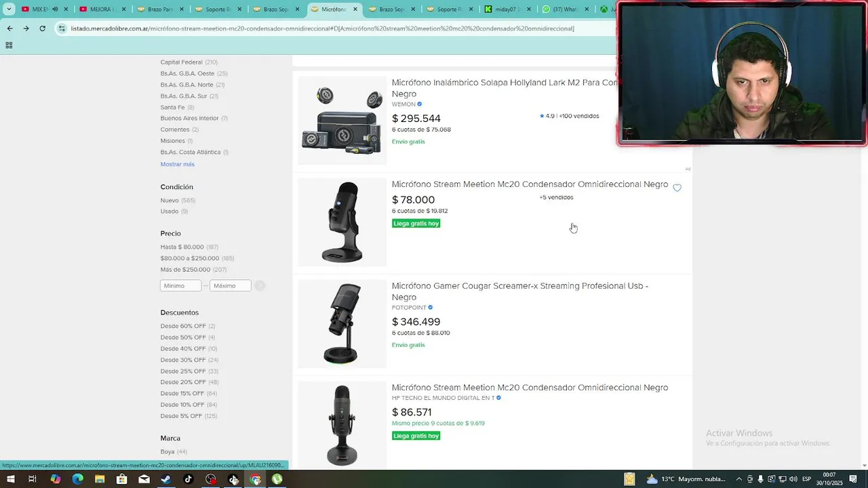This screenshot has width=868, height=488.
Task: Open the Cougar Screamer-x product thumbnail
Action: [x=342, y=324]
